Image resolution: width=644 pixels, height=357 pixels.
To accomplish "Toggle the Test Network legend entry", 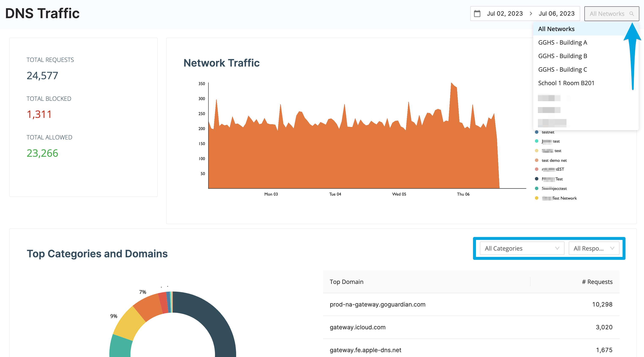I will tap(556, 198).
